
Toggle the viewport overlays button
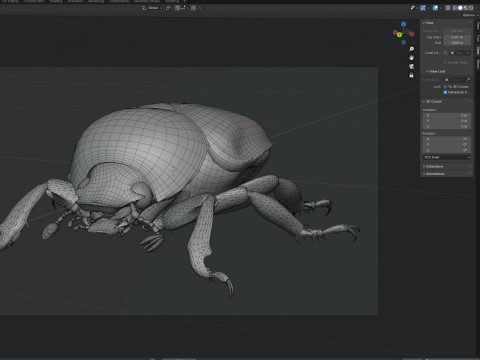coord(435,8)
